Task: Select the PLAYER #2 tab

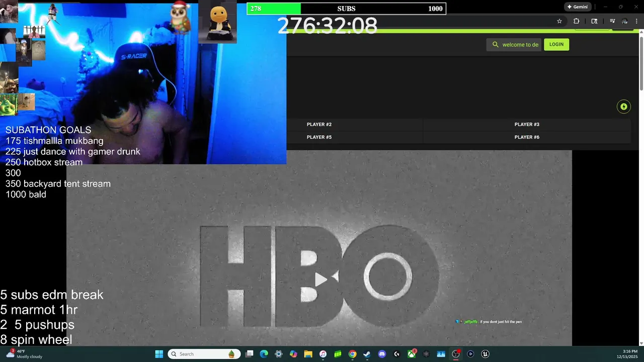Action: (x=319, y=124)
